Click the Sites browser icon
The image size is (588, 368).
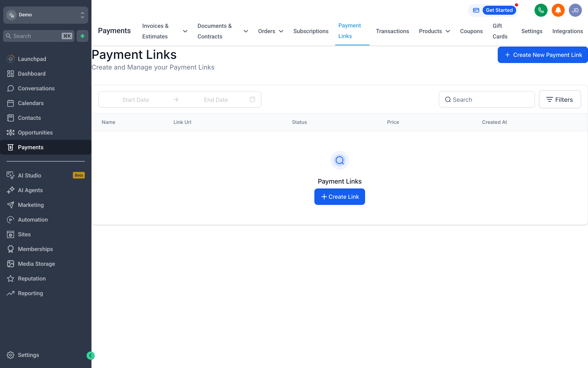[10, 234]
